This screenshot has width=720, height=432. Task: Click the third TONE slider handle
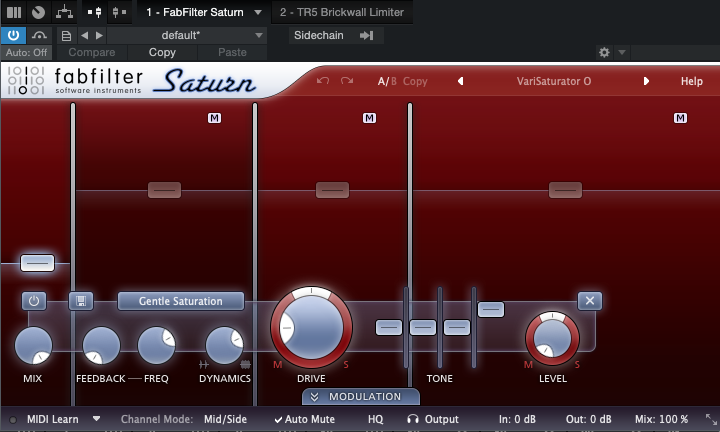[457, 327]
